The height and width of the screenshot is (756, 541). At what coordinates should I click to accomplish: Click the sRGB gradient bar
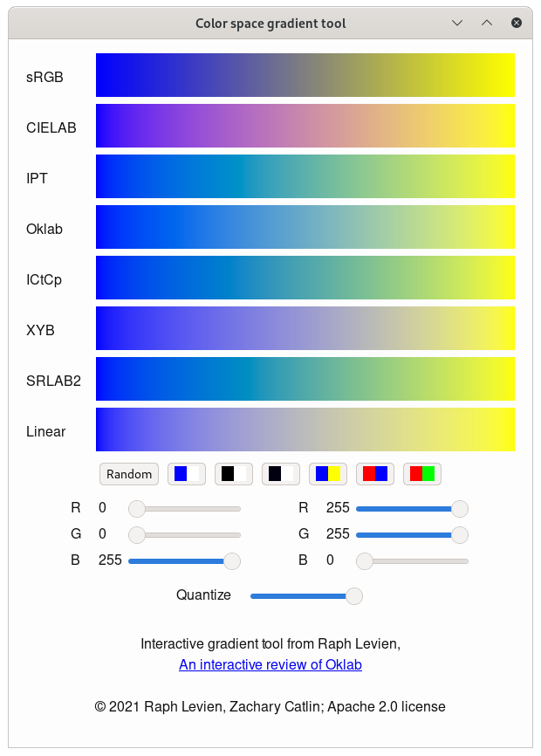pyautogui.click(x=305, y=76)
